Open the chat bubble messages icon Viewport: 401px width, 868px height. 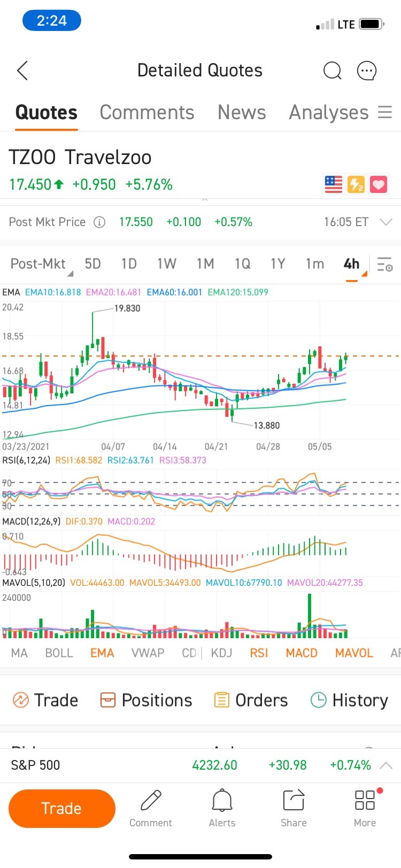tap(367, 71)
